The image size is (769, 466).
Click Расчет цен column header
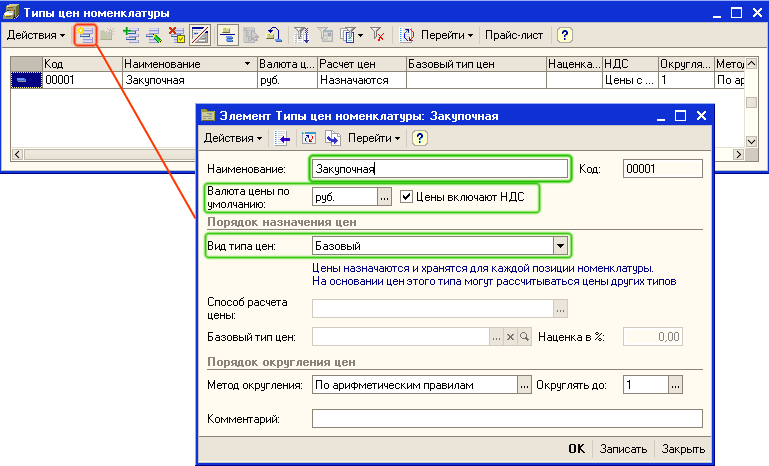[362, 64]
